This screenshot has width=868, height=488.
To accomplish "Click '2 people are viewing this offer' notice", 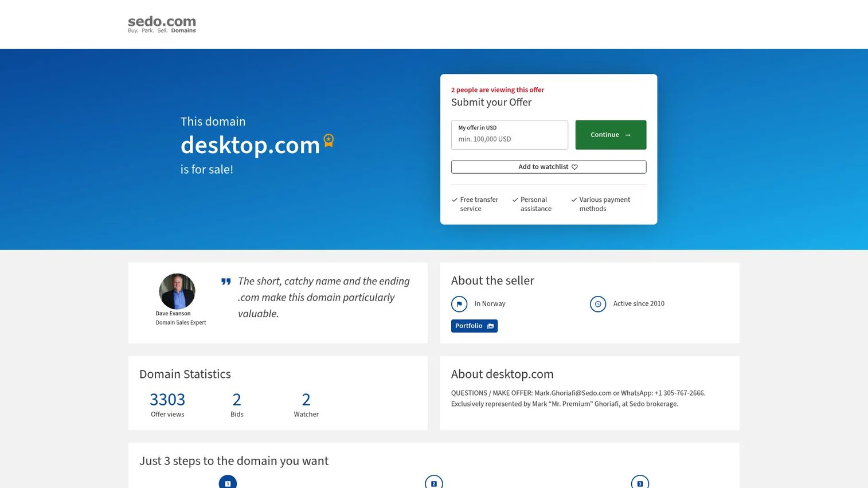I will [498, 90].
